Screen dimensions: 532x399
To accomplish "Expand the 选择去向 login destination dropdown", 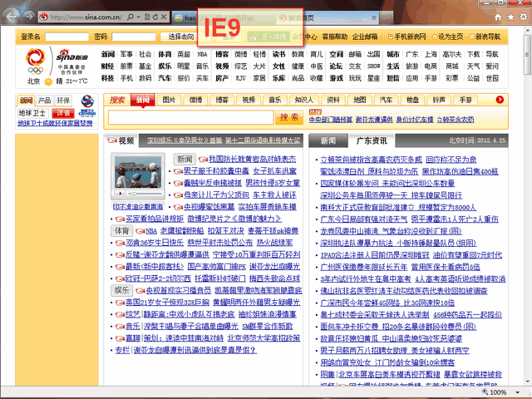I will [182, 37].
